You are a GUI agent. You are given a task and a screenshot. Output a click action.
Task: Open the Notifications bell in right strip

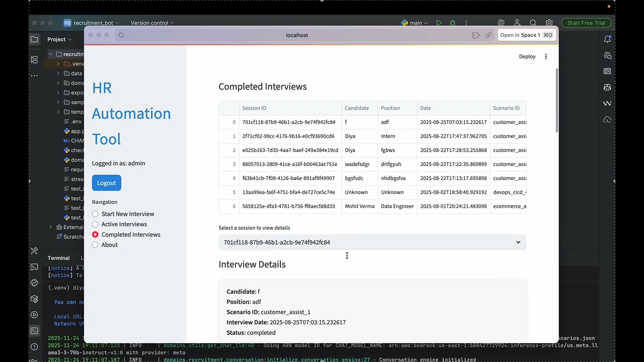(x=607, y=39)
